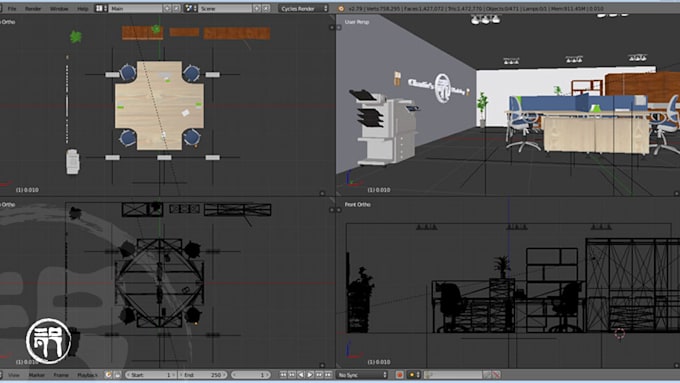Screen dimensions: 680x383
Task: Jump to the next keyframe
Action: click(x=319, y=375)
